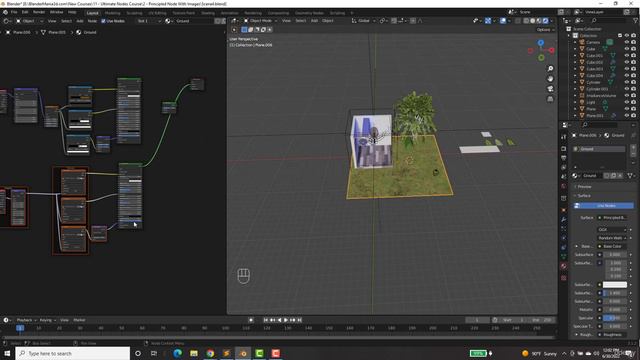
Task: Click the blue Z axis gizmo ball
Action: pyautogui.click(x=541, y=43)
